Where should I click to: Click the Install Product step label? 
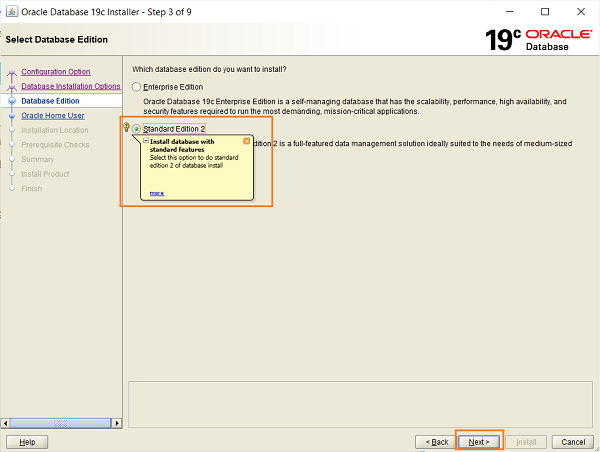point(45,174)
